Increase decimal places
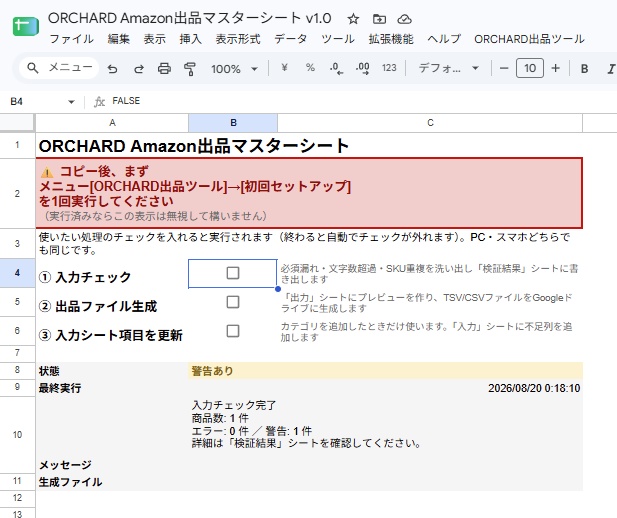This screenshot has width=617, height=518. tap(362, 68)
